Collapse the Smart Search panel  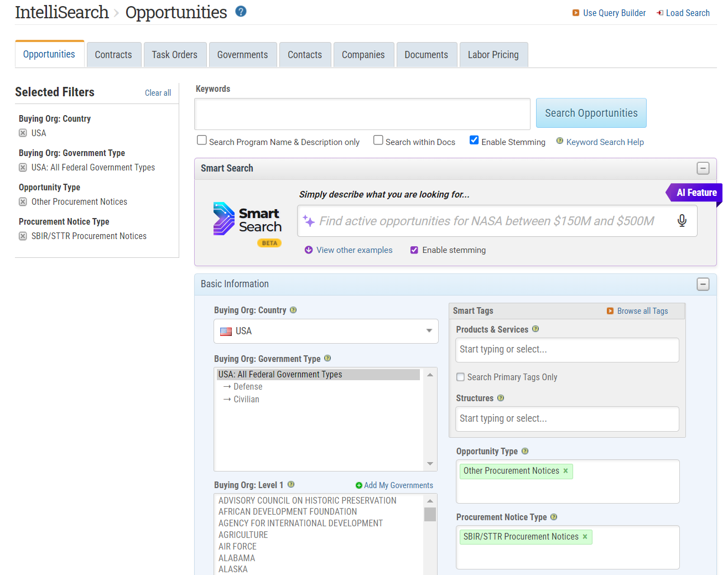coord(703,168)
